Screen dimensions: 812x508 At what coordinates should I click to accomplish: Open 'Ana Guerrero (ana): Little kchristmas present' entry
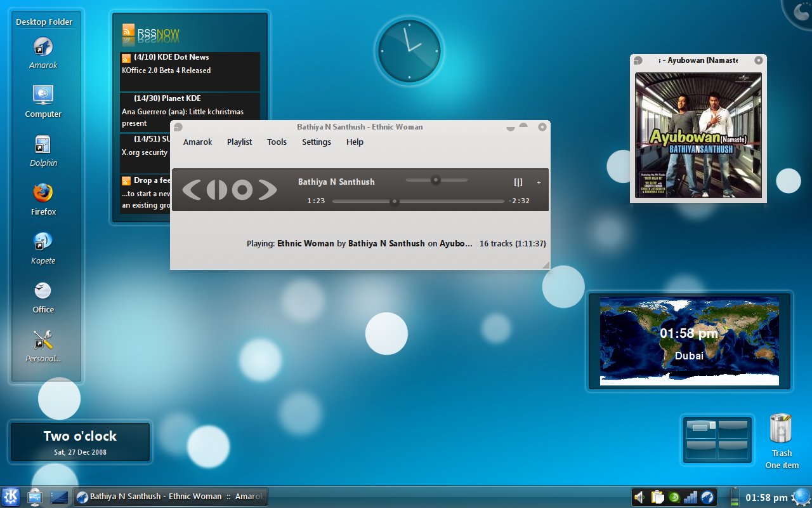pos(183,117)
